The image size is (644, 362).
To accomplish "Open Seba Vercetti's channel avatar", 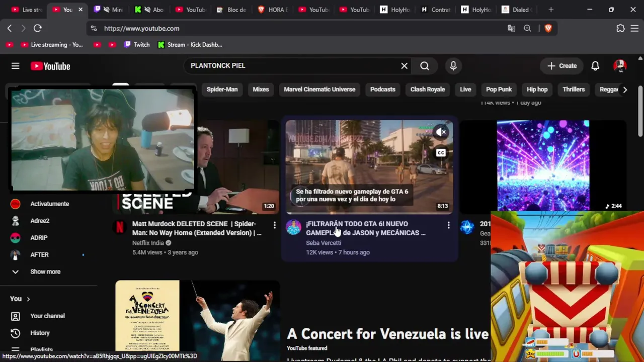I will click(x=293, y=227).
